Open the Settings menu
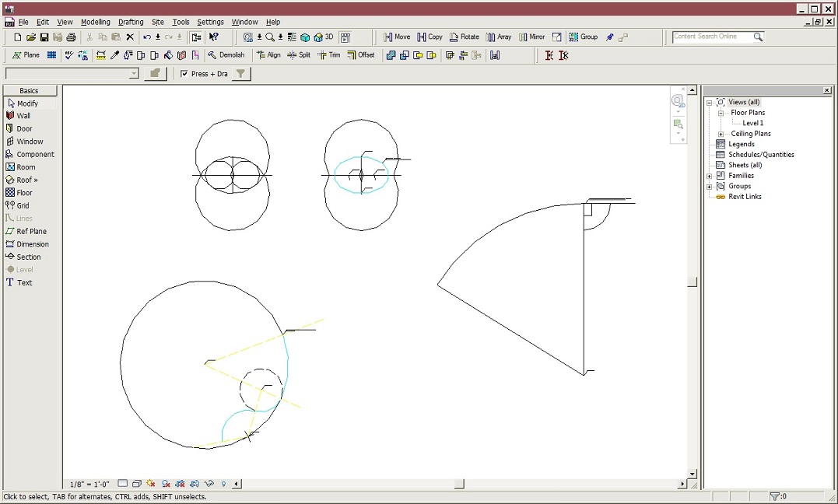Viewport: 838px width, 504px height. pos(210,22)
